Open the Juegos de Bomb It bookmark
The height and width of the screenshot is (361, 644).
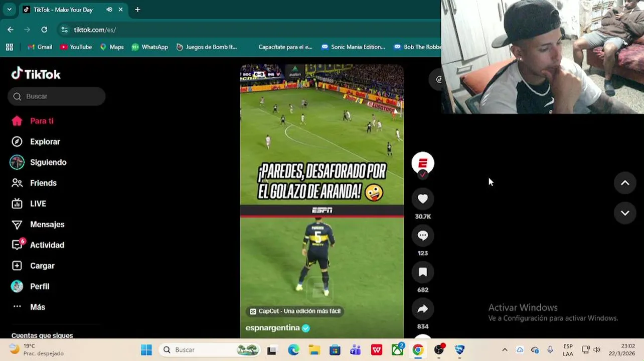pyautogui.click(x=206, y=47)
